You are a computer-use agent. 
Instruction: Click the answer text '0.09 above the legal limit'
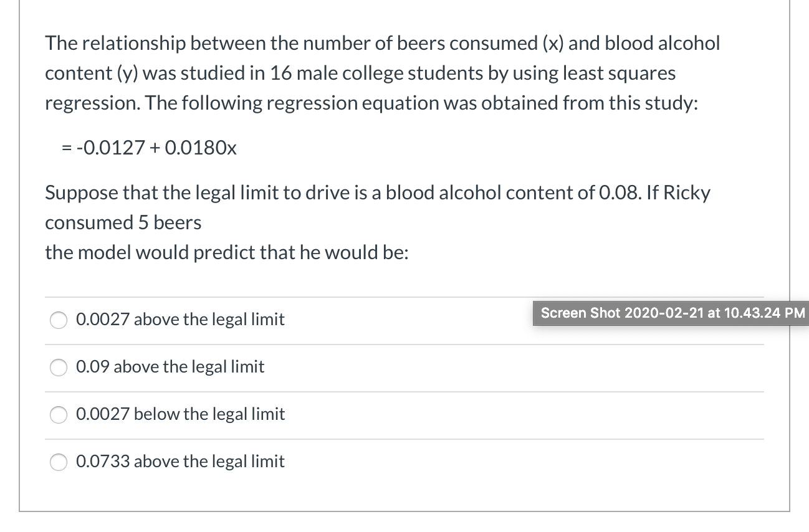[170, 368]
